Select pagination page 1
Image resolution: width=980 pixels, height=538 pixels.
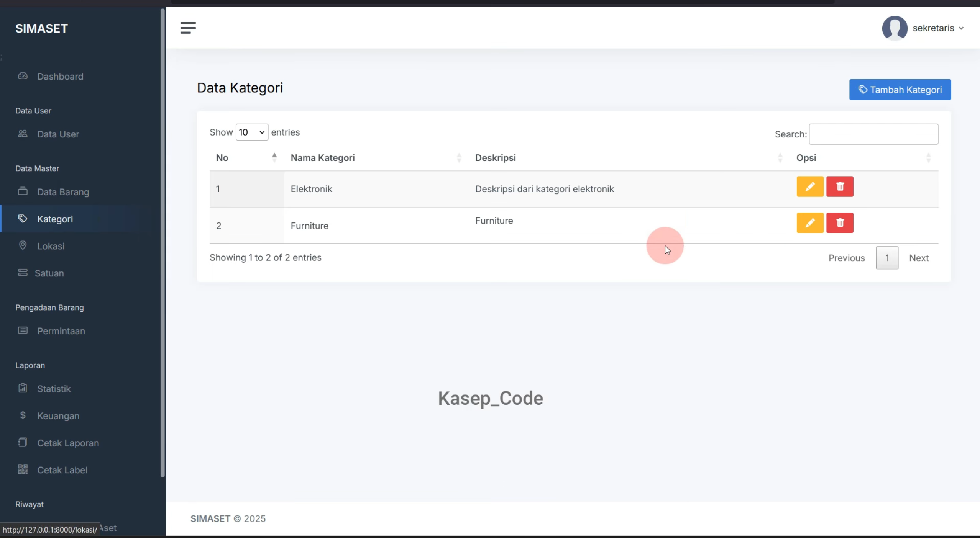886,258
